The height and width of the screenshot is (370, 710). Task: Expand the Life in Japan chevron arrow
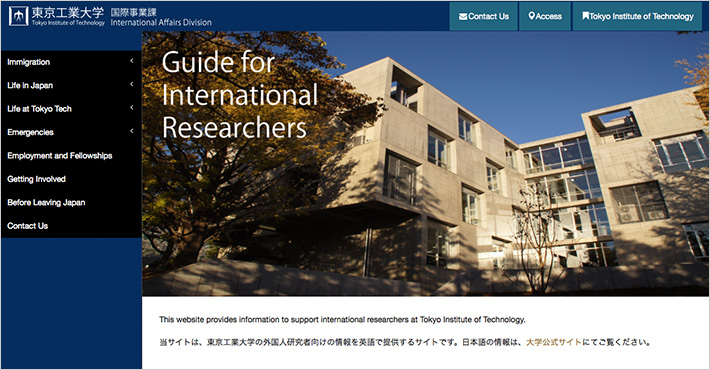[132, 84]
